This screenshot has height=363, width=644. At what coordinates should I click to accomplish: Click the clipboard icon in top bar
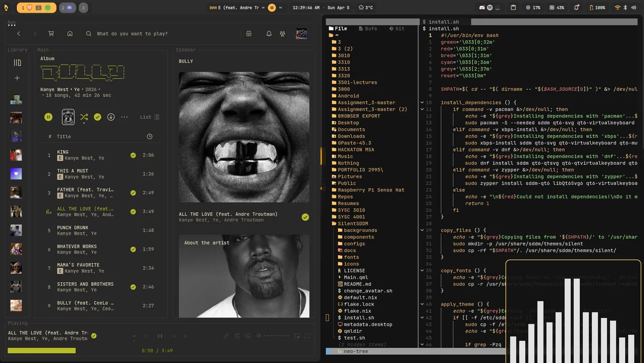[513, 7]
